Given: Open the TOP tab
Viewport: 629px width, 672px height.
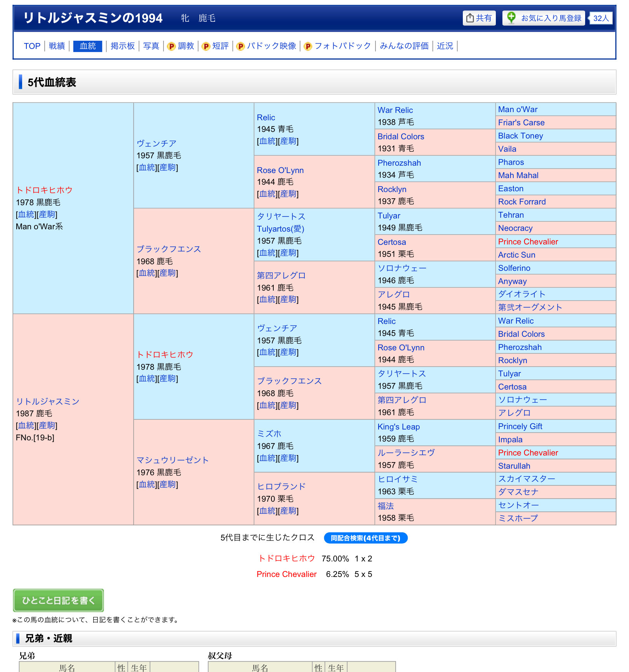Looking at the screenshot, I should [x=32, y=46].
